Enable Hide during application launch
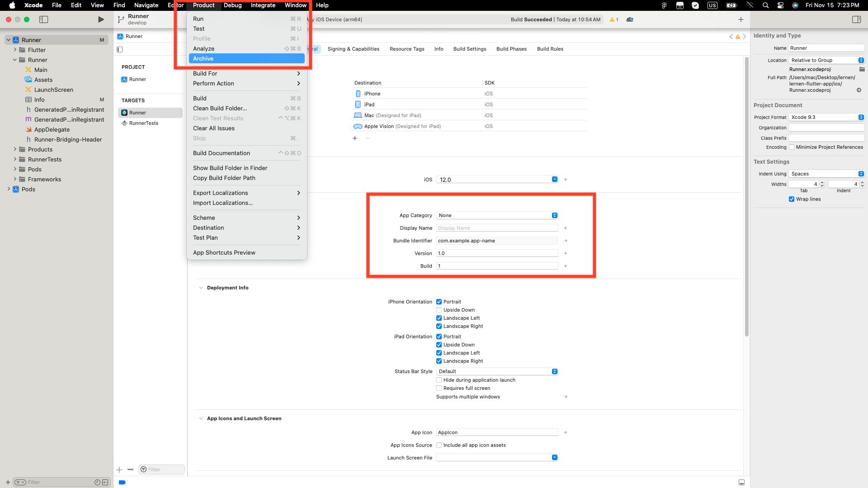 tap(439, 380)
